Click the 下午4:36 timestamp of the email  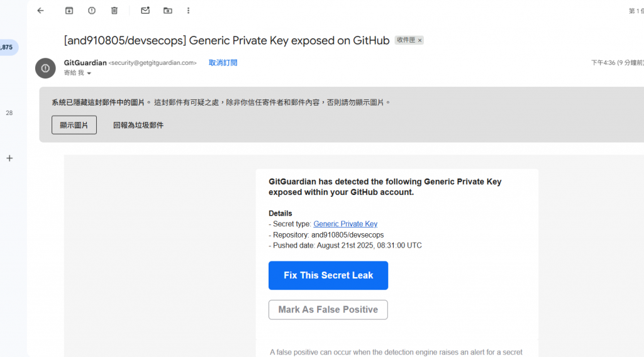pyautogui.click(x=602, y=63)
